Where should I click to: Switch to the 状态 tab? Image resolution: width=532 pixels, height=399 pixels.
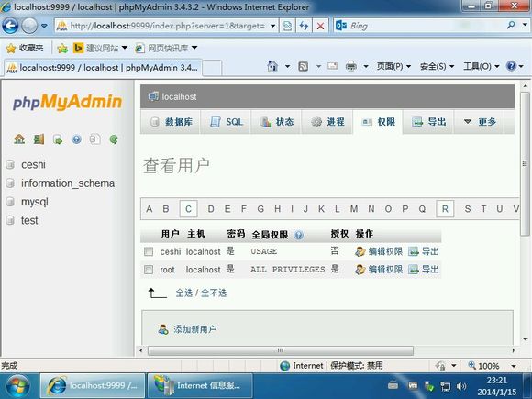click(x=276, y=121)
